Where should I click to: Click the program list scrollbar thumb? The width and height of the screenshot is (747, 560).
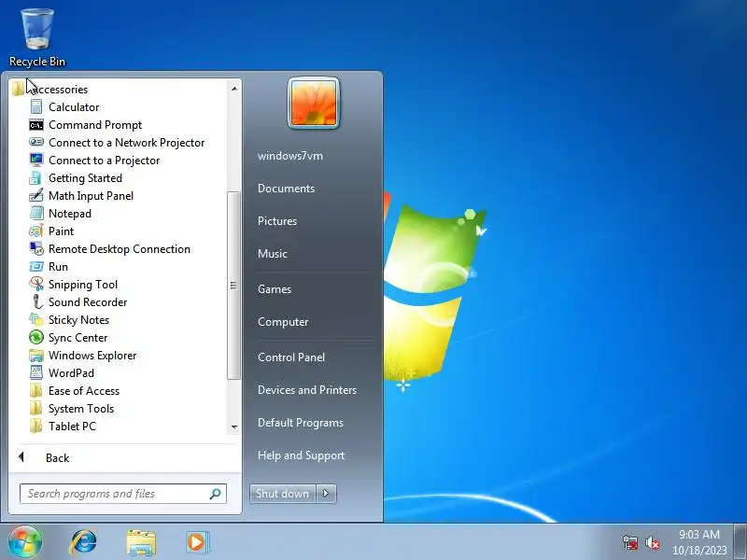click(x=233, y=286)
